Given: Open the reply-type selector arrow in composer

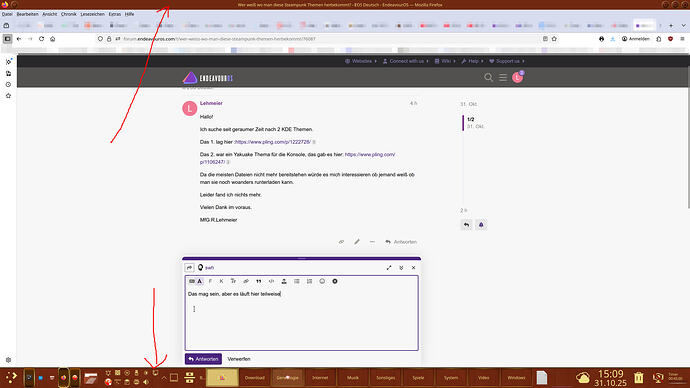Looking at the screenshot, I should [190, 267].
